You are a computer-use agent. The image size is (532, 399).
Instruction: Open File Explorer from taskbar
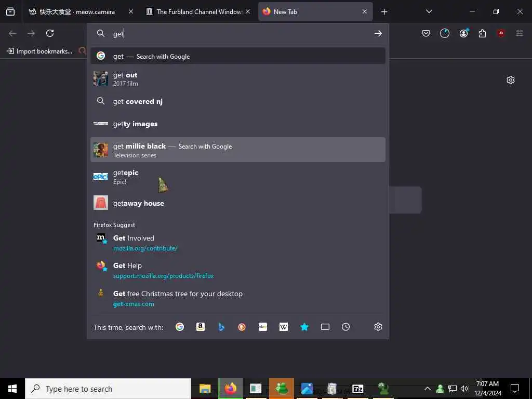coord(205,389)
